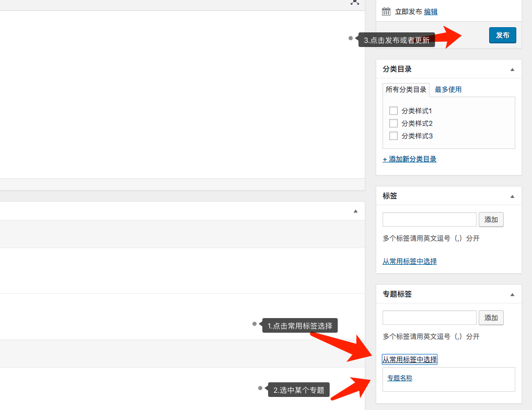Image resolution: width=532 pixels, height=410 pixels.
Task: Click 添加 button in 专题标签 panel
Action: [491, 318]
